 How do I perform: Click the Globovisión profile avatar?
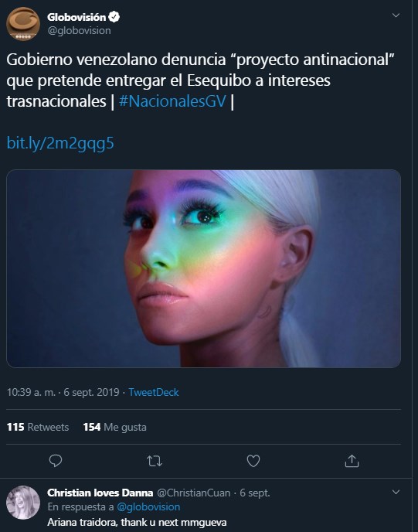coord(23,24)
